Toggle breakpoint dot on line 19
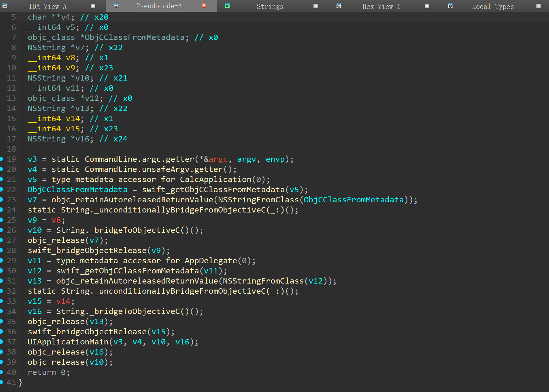 2,159
